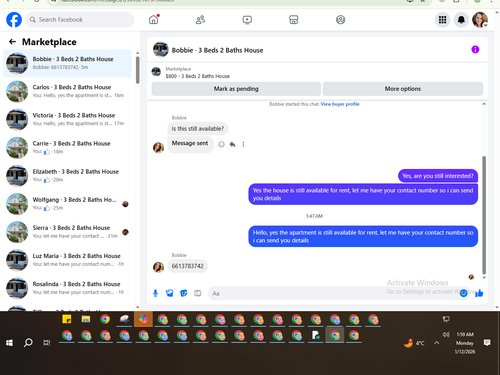The image size is (500, 375).
Task: Show hidden system tray icons
Action: point(437,343)
